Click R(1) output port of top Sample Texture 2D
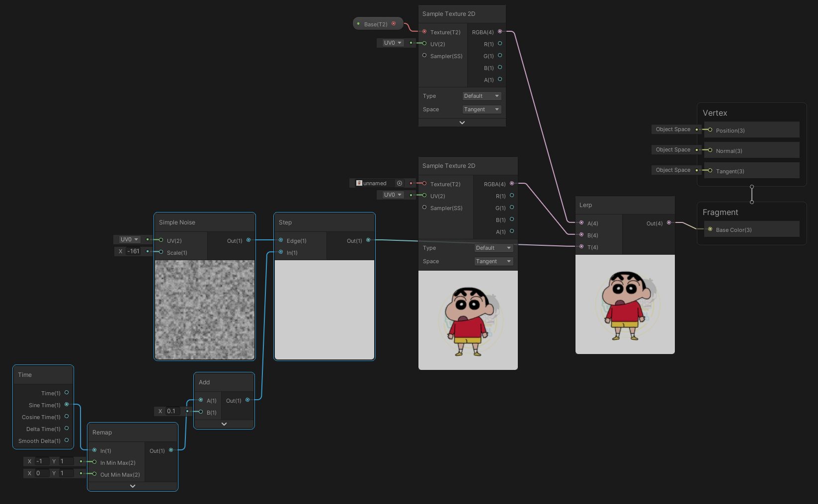The image size is (818, 504). coord(500,44)
